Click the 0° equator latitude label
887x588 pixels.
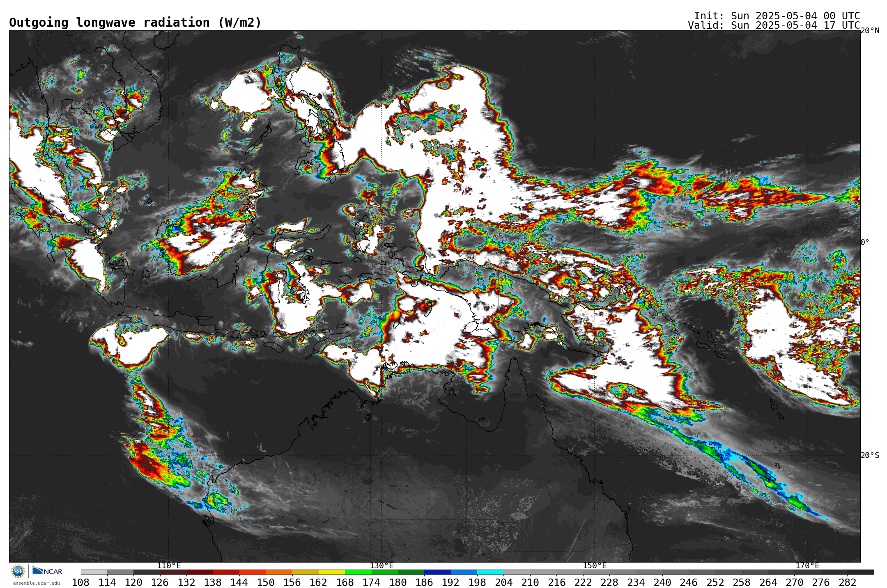(865, 242)
